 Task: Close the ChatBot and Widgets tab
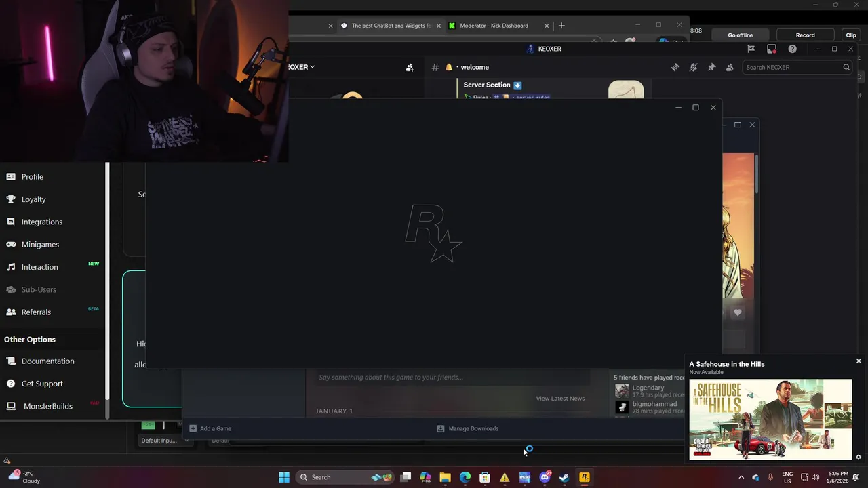[438, 26]
